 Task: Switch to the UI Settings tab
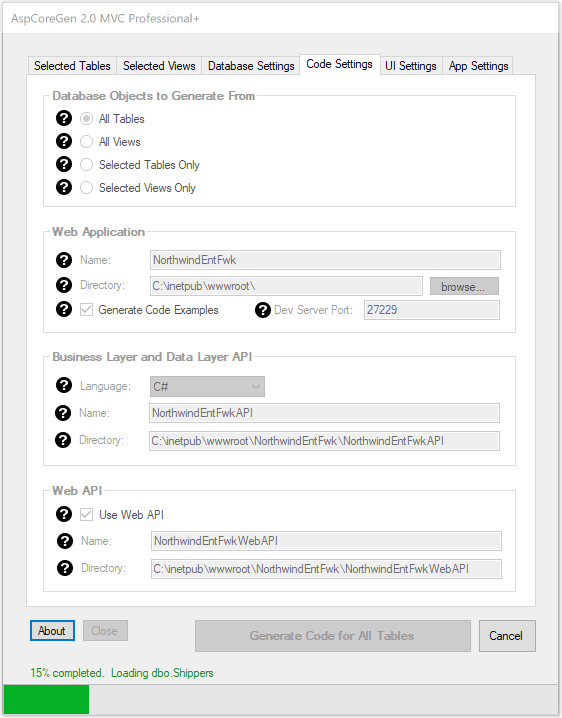click(411, 66)
